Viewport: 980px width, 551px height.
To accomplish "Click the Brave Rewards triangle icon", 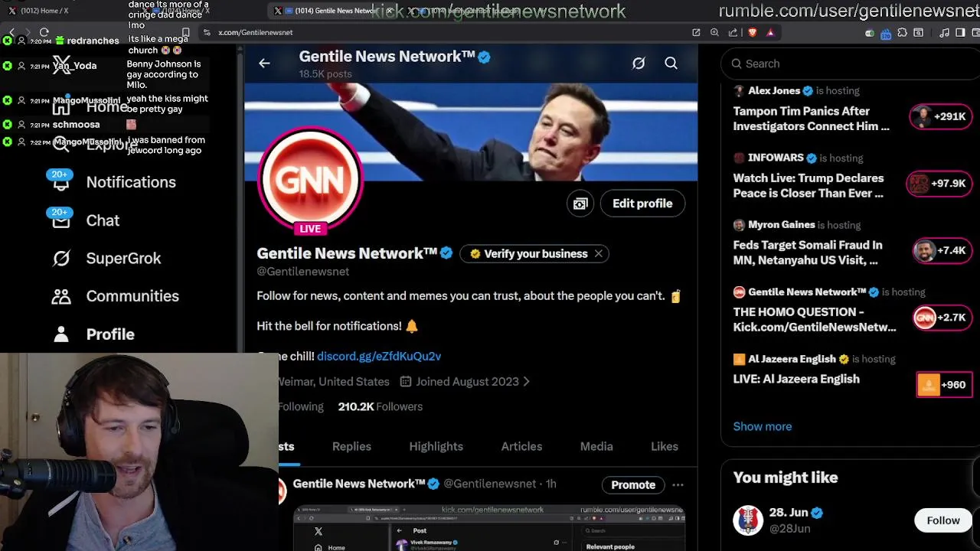I will (x=770, y=33).
